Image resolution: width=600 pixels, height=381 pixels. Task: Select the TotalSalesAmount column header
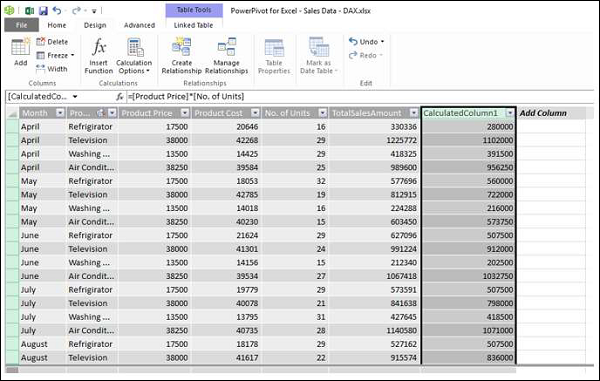pyautogui.click(x=367, y=113)
